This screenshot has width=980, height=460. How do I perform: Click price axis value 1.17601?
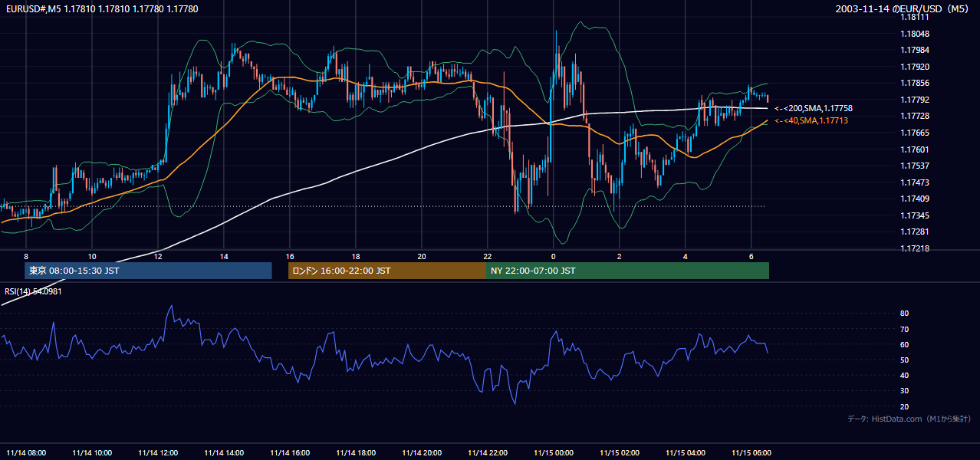click(x=914, y=149)
